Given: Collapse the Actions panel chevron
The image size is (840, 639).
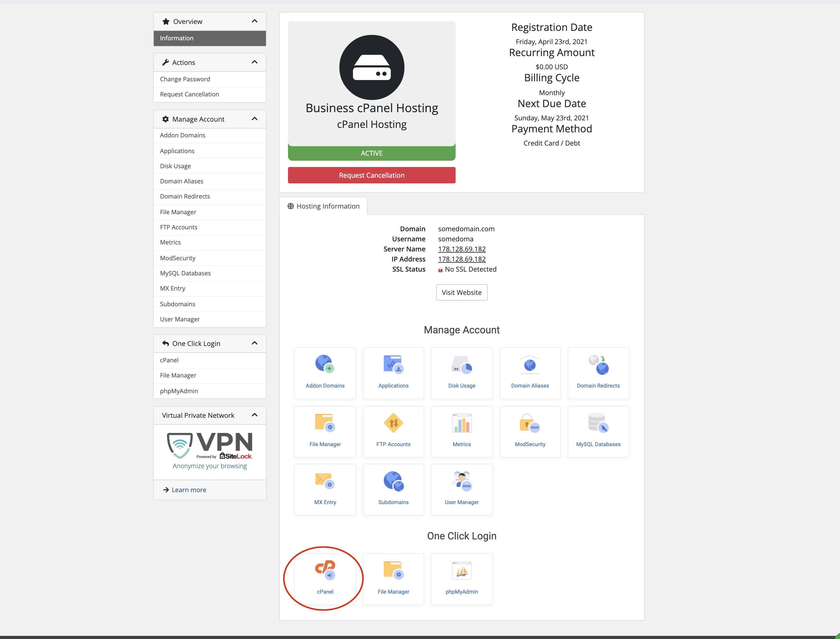Looking at the screenshot, I should coord(254,62).
